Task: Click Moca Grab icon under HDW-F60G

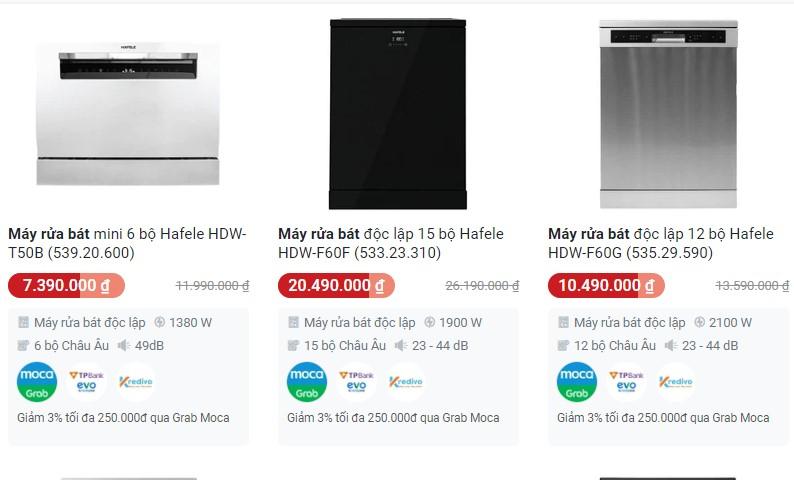Action: [x=576, y=383]
